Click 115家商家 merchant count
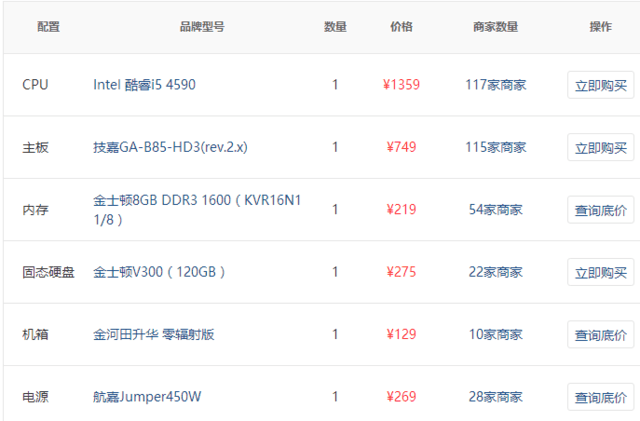The height and width of the screenshot is (421, 640). 496,147
